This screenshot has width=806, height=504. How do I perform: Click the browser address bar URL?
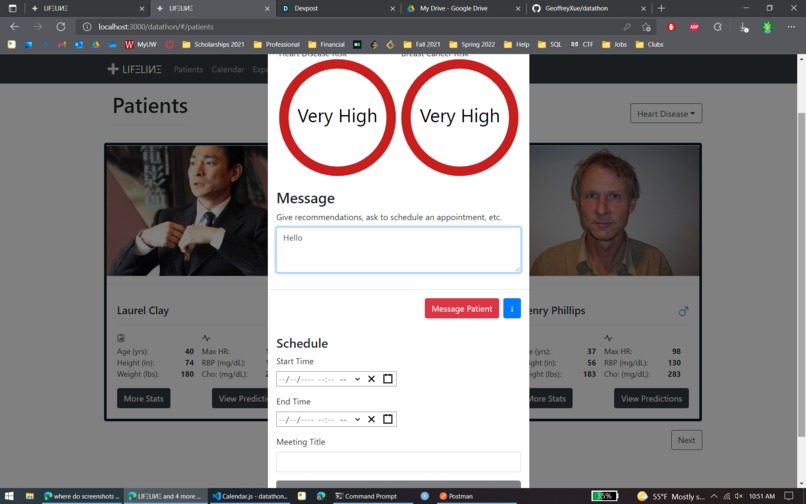pos(156,27)
